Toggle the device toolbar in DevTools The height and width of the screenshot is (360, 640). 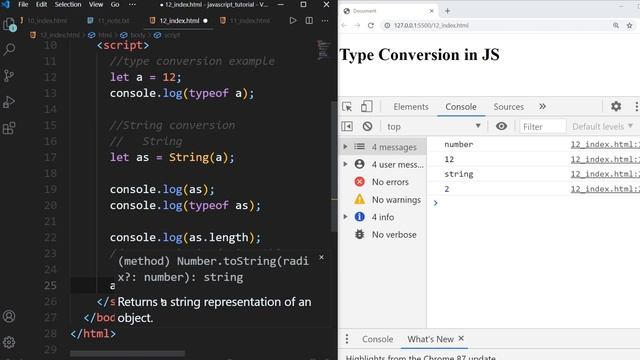pyautogui.click(x=366, y=107)
